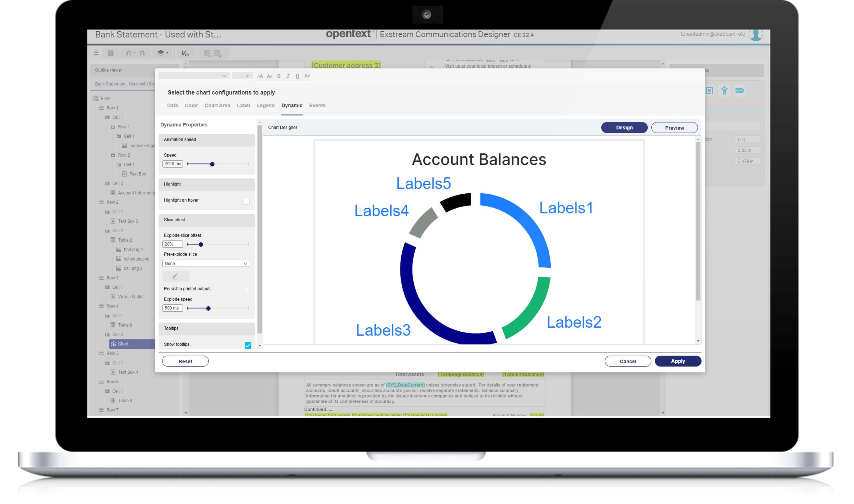Click the Flow icon in outline
The image size is (854, 504).
coord(96,98)
